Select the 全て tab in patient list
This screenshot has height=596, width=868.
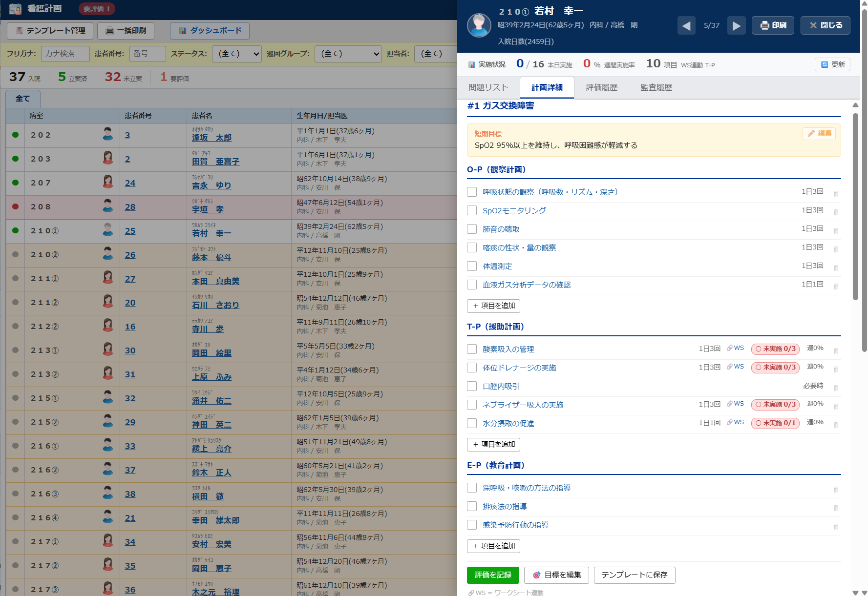click(x=23, y=99)
